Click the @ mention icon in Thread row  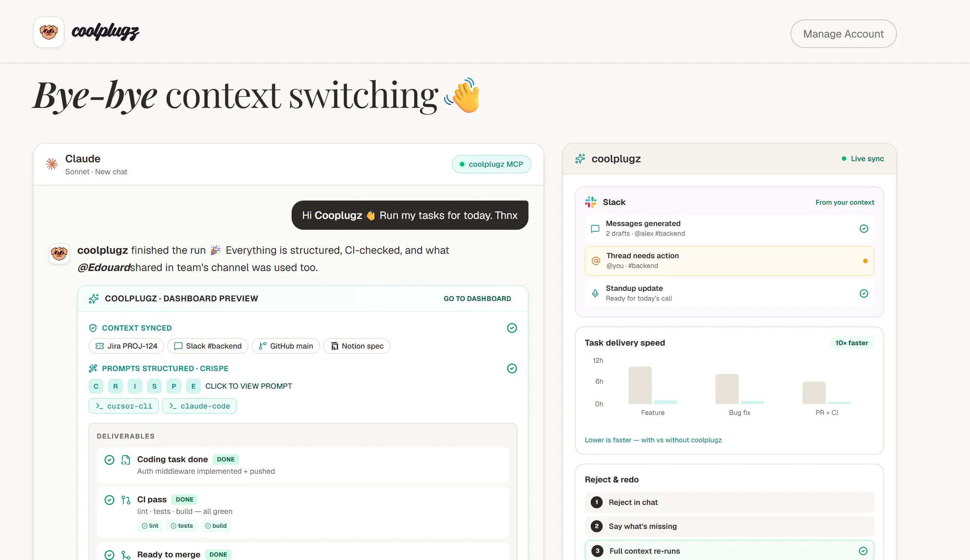tap(596, 261)
